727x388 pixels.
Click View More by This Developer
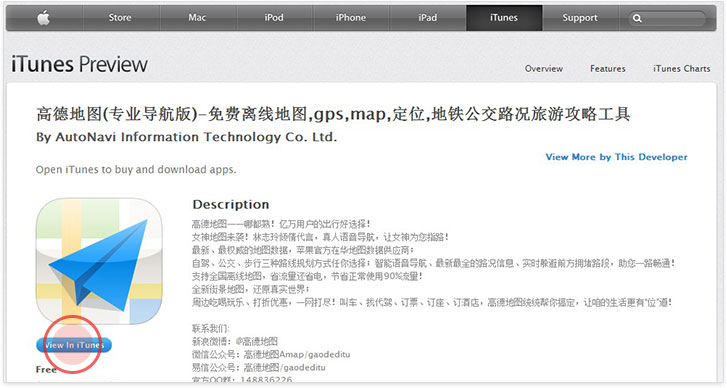click(617, 157)
